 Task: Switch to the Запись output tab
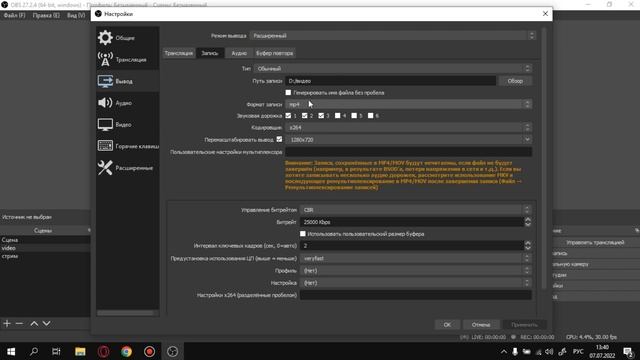coord(210,53)
